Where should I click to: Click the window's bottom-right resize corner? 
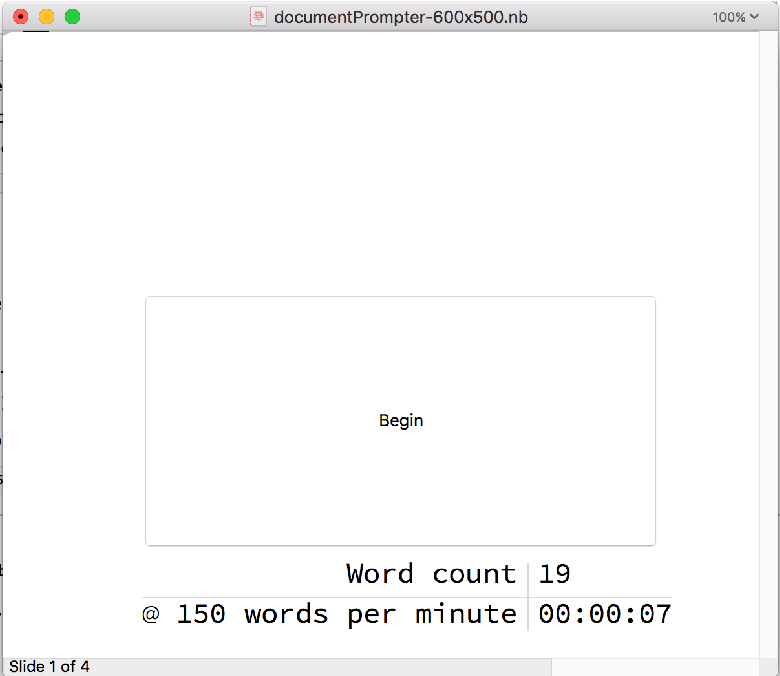click(x=769, y=667)
